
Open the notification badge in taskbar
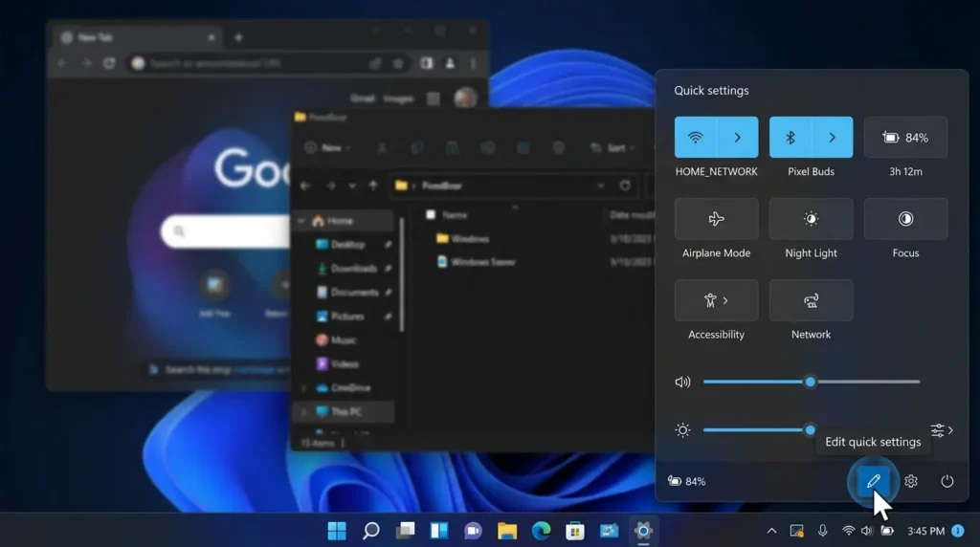pos(957,531)
